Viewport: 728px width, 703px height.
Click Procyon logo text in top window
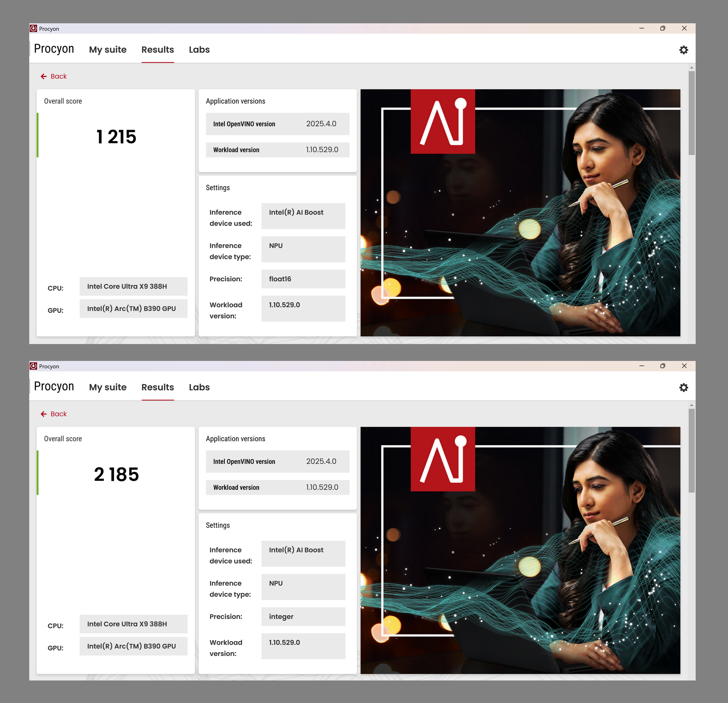coord(54,49)
